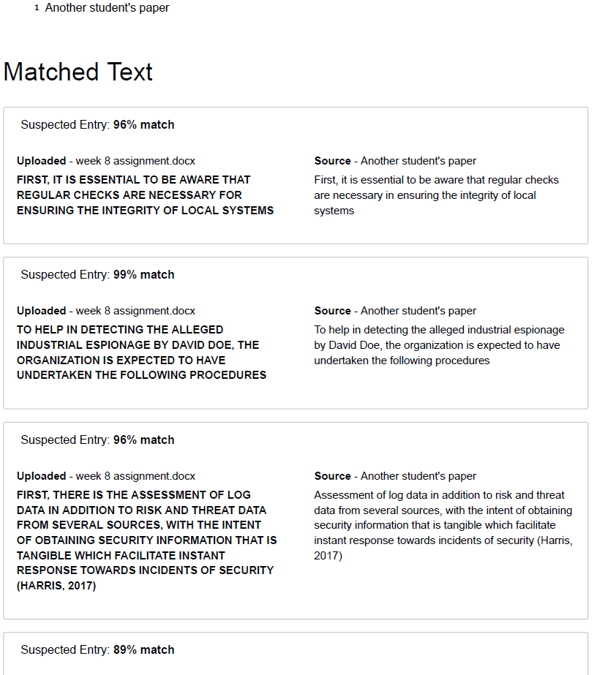Viewport: 616px width, 675px height.
Task: Click source text 'To help in detecting the alleged'
Action: point(439,345)
